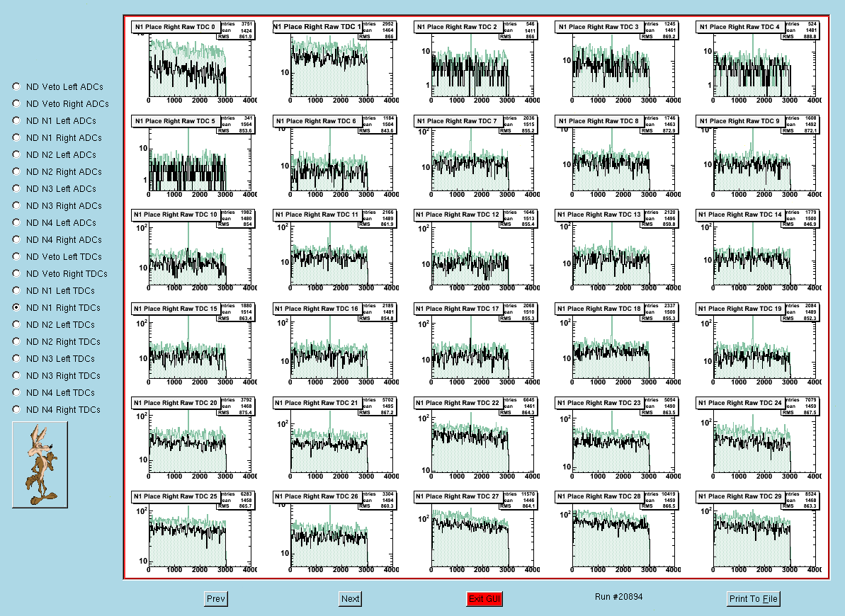Click statistics box of TDC 29 histogram

(801, 500)
